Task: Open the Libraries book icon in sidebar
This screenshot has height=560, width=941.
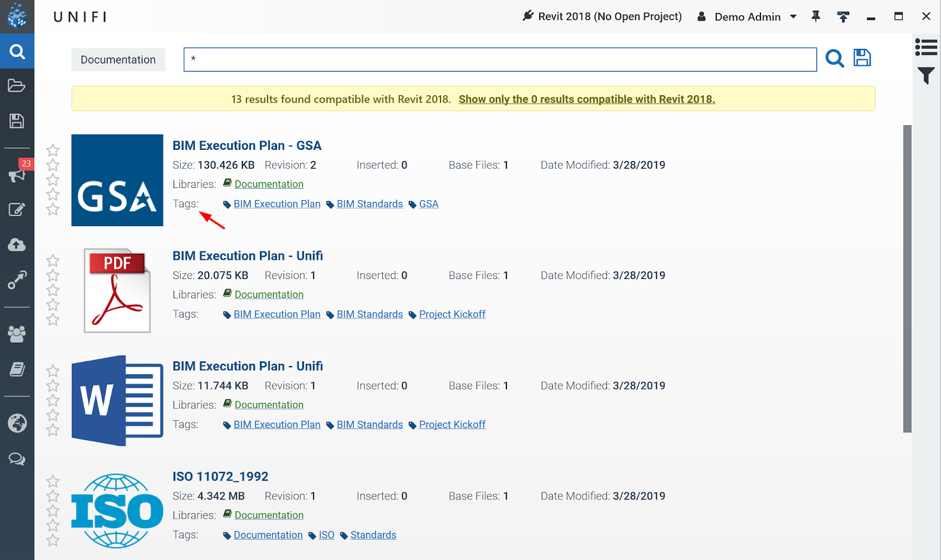Action: pos(17,369)
